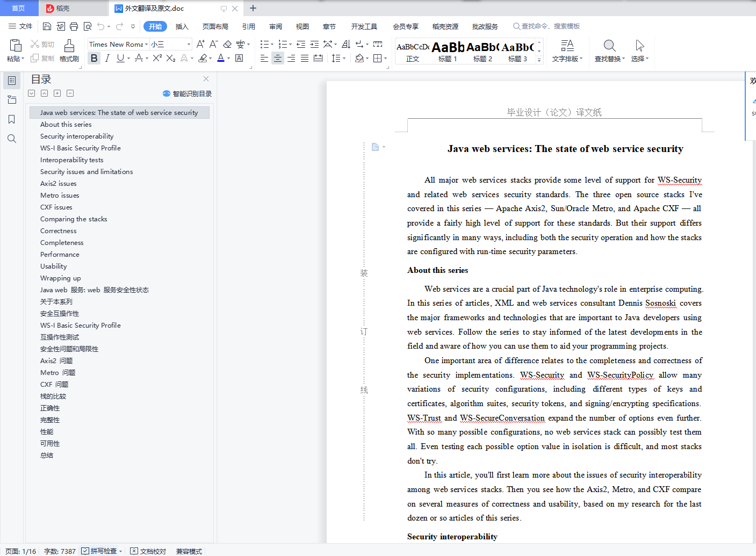Viewport: 756px width, 556px height.
Task: Click the text layout (文字排版) icon
Action: tap(567, 45)
